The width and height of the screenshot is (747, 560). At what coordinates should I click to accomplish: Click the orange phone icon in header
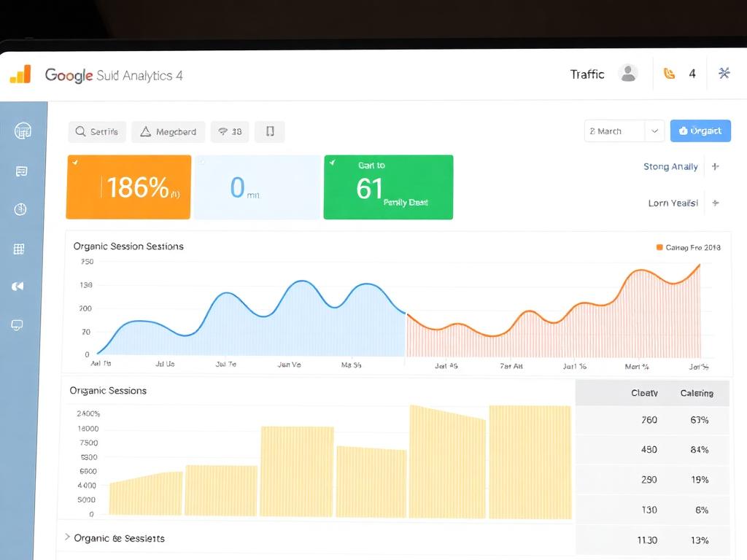coord(670,74)
